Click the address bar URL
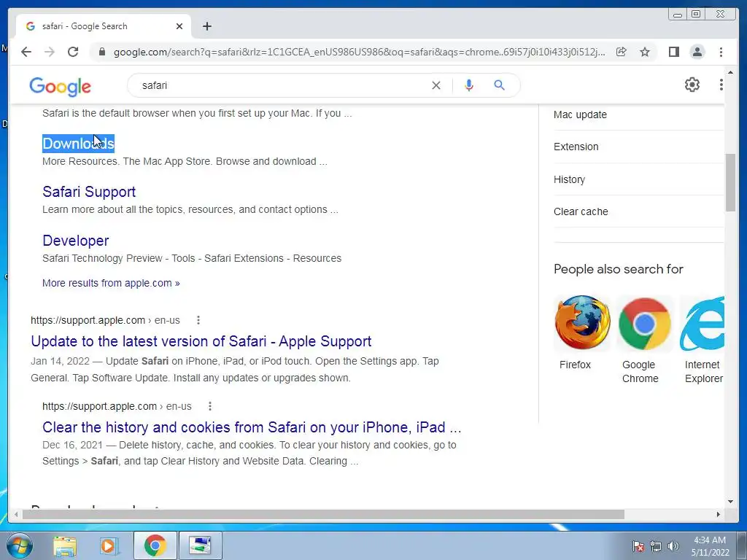Image resolution: width=747 pixels, height=560 pixels. pyautogui.click(x=360, y=52)
